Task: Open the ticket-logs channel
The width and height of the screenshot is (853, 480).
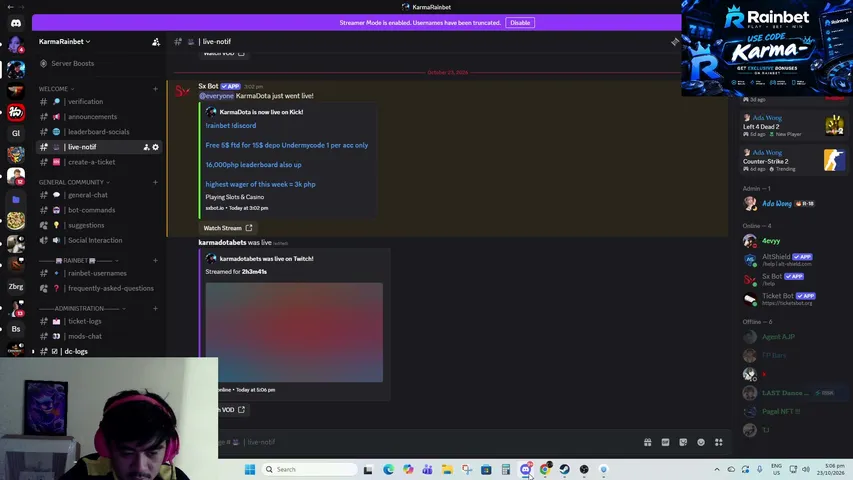Action: (x=99, y=321)
